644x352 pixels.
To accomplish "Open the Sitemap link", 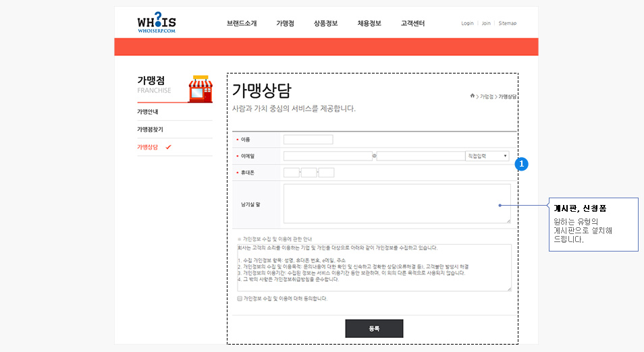I will point(507,23).
